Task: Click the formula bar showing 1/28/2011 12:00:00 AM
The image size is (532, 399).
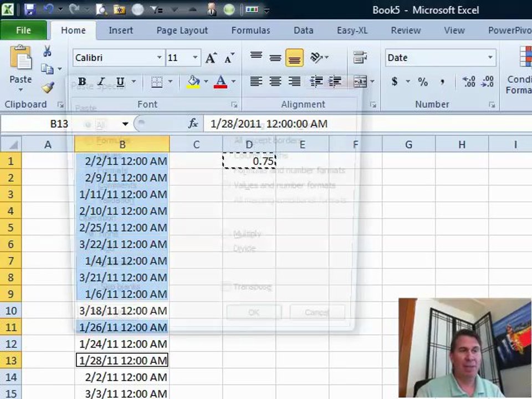Action: click(368, 124)
